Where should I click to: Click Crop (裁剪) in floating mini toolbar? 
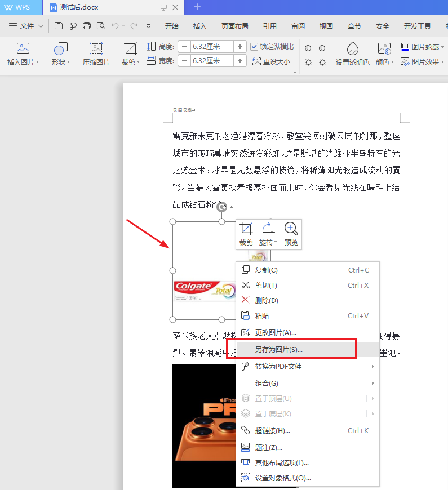tap(246, 234)
